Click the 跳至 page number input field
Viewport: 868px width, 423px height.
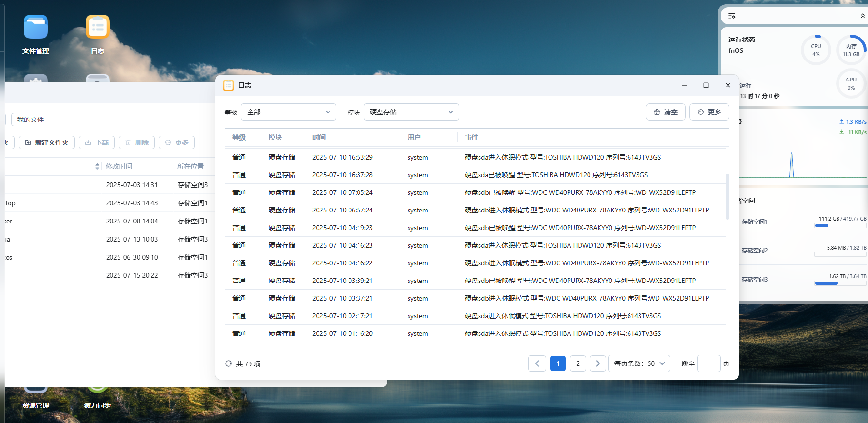point(708,363)
